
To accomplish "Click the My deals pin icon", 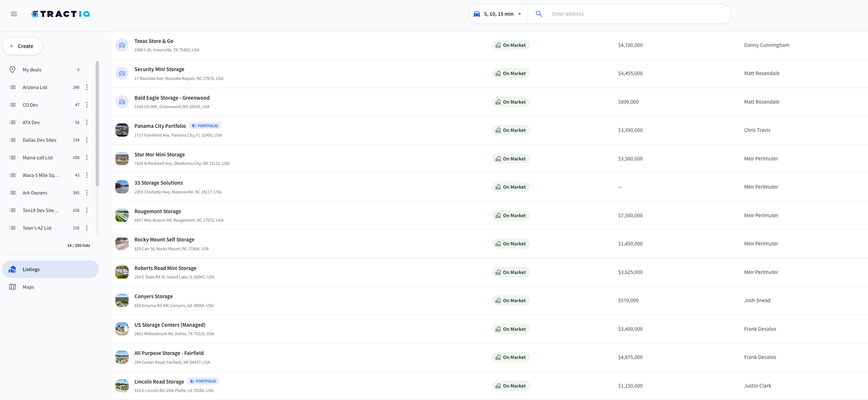I will pos(12,70).
